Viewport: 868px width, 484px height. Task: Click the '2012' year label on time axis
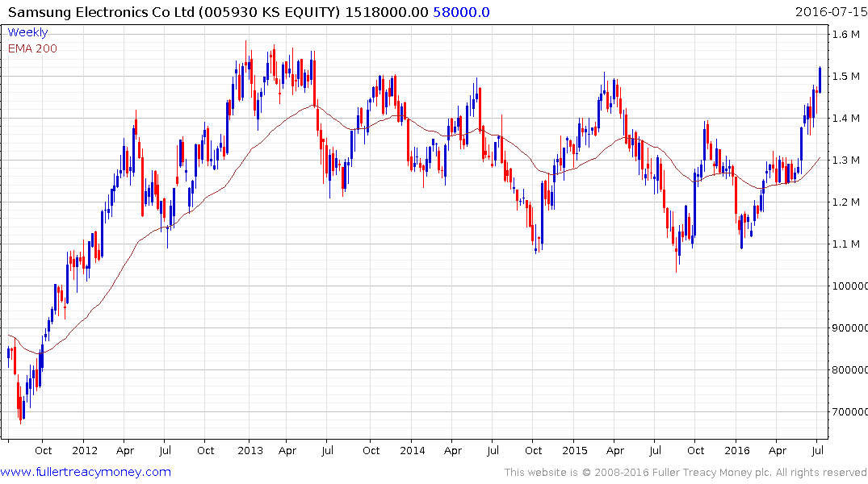click(x=85, y=451)
